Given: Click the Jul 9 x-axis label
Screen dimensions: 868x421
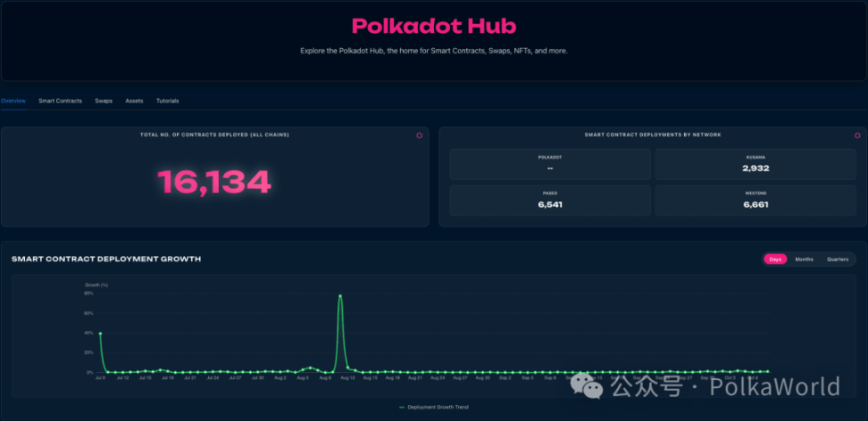Looking at the screenshot, I should (100, 378).
